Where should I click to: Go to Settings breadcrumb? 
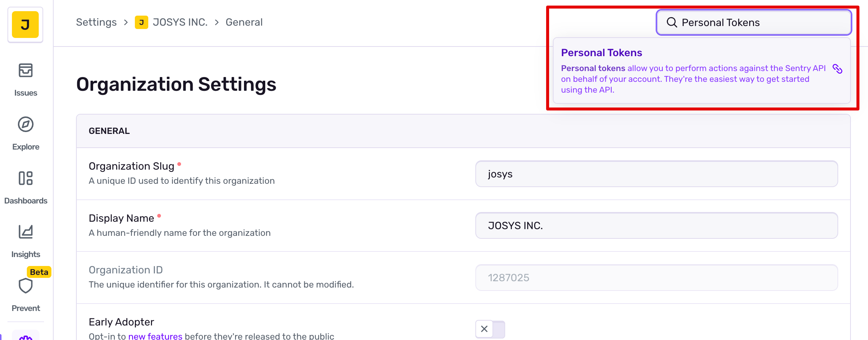point(96,22)
